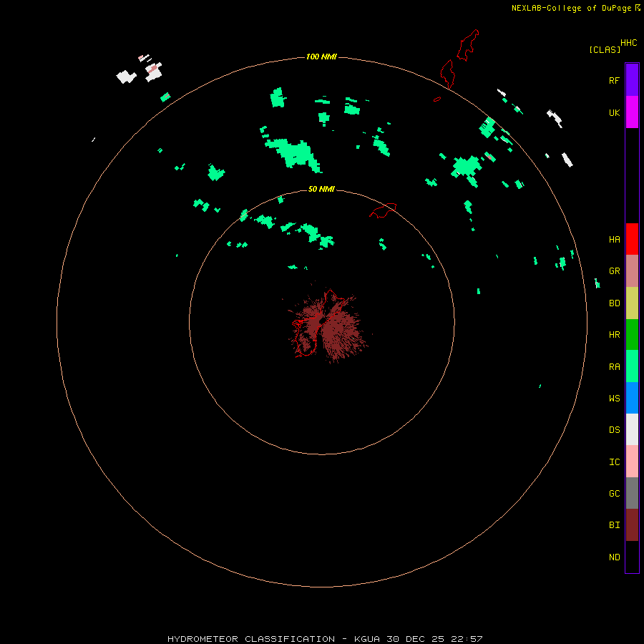The image size is (644, 644).
Task: Click the BD legend label
Action: point(614,303)
